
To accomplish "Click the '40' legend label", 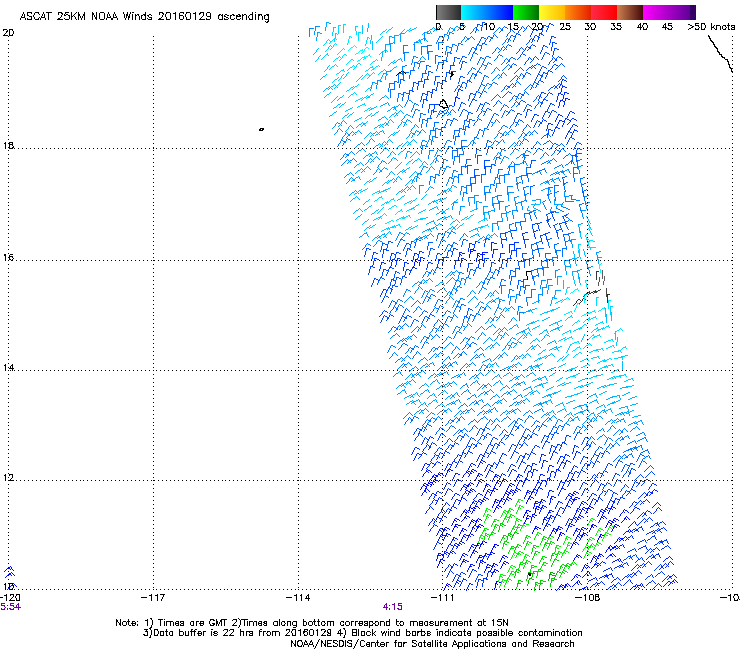I will [642, 26].
